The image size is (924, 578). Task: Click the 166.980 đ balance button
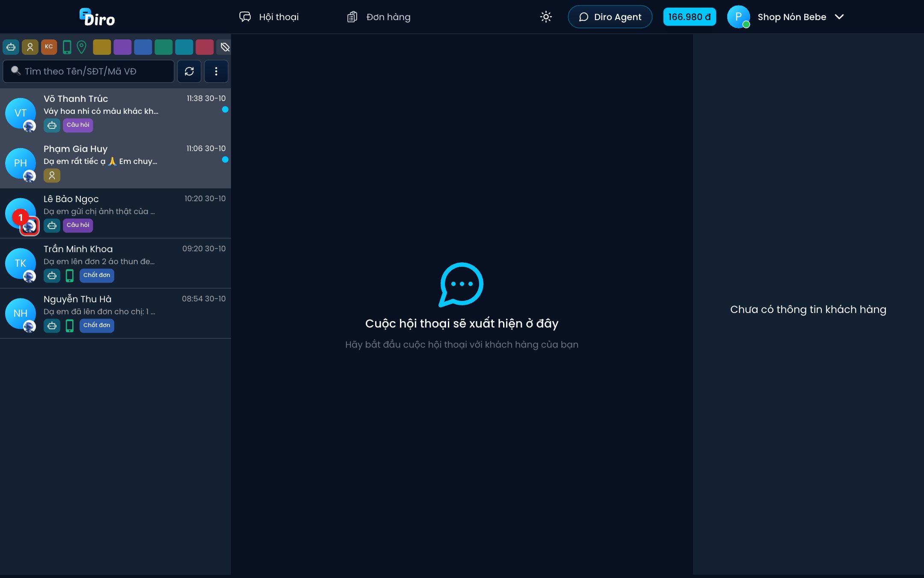690,17
